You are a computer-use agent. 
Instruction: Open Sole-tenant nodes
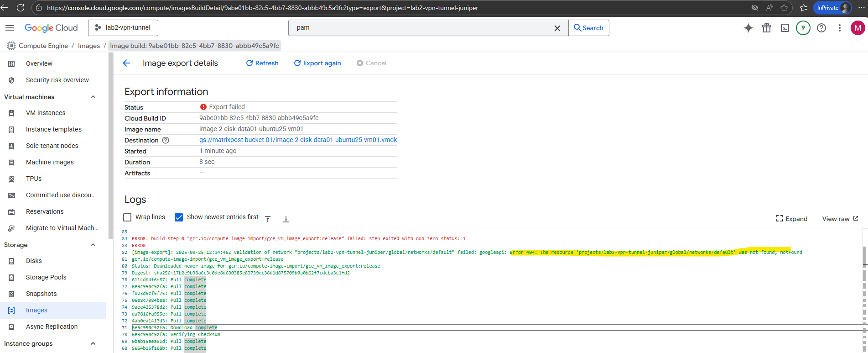pyautogui.click(x=52, y=146)
